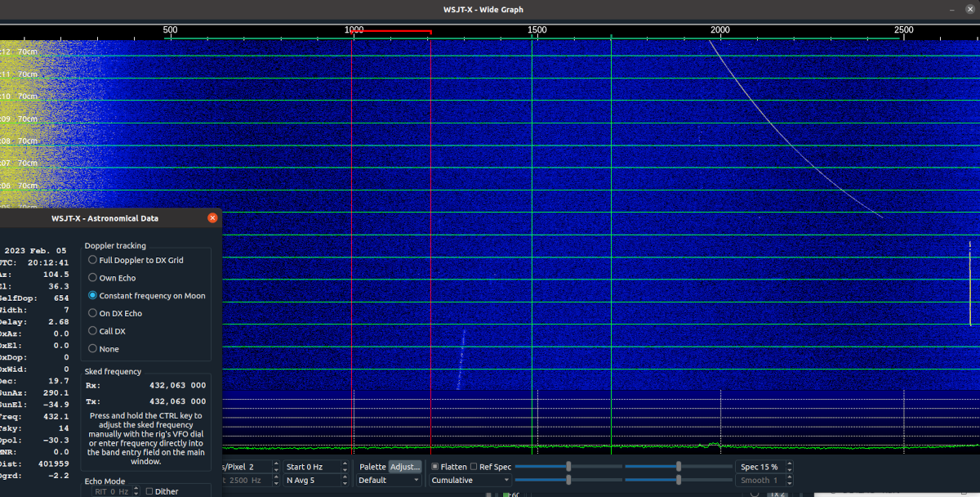Screen dimensions: 980x497
Task: Click the palette Adjust... button
Action: coord(405,467)
